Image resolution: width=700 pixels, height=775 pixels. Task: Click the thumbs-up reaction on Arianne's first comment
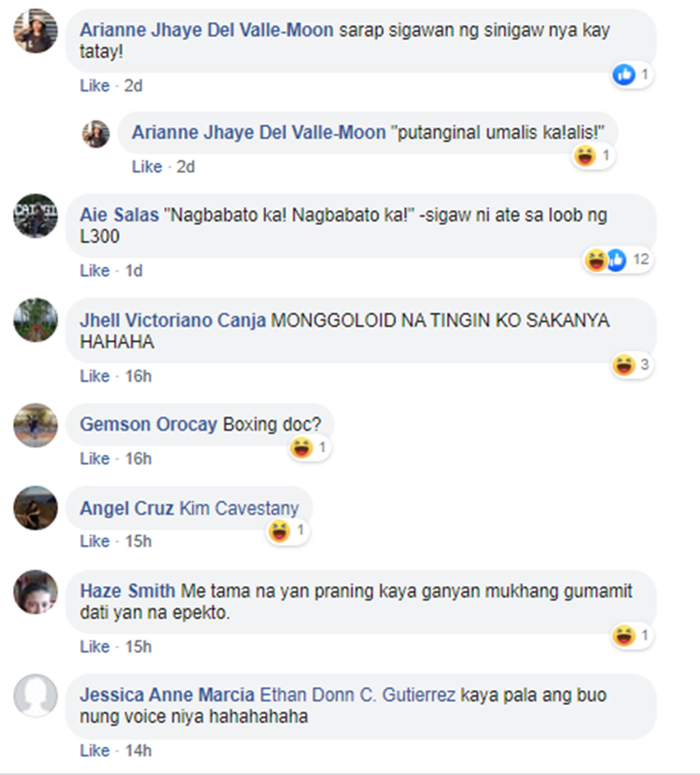click(623, 75)
